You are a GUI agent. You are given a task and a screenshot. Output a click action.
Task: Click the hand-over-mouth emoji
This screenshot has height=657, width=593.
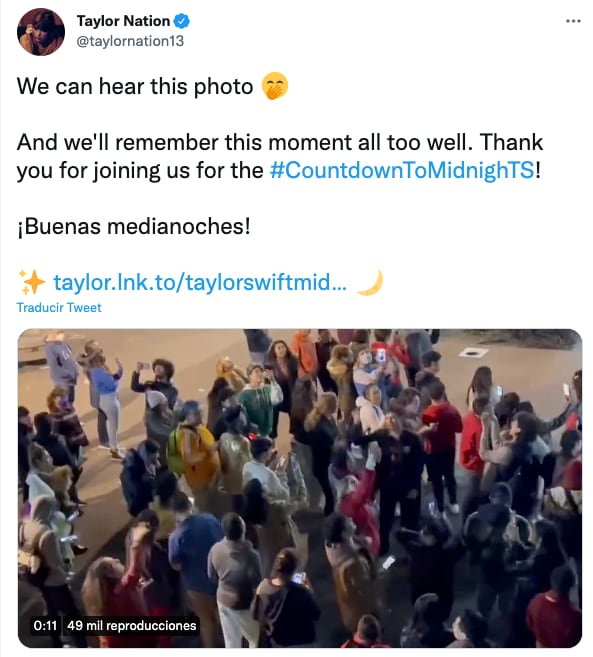click(274, 86)
